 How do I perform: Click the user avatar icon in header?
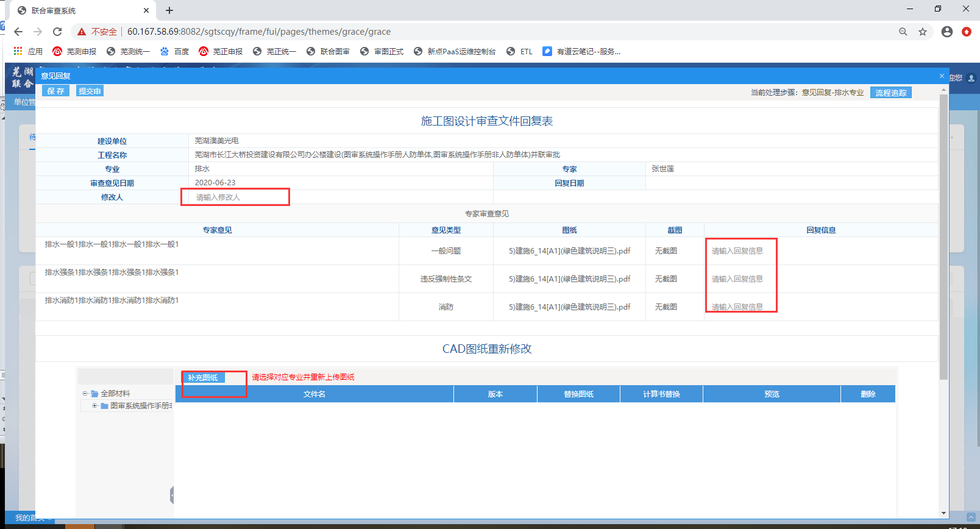(971, 78)
